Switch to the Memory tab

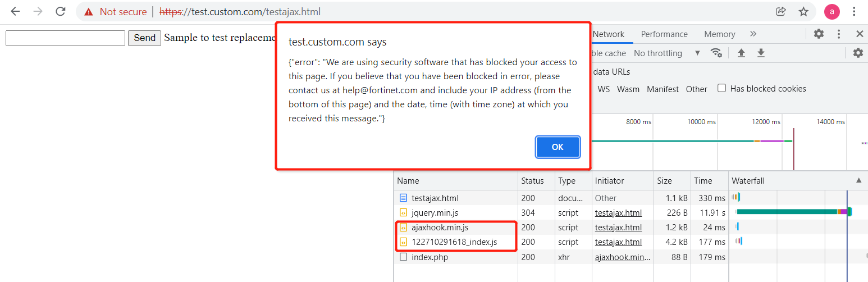click(x=719, y=34)
